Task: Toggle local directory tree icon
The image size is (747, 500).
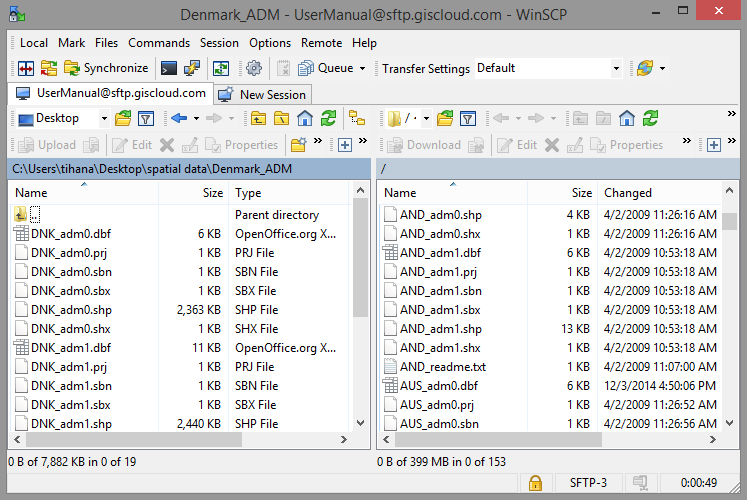Action: [357, 118]
